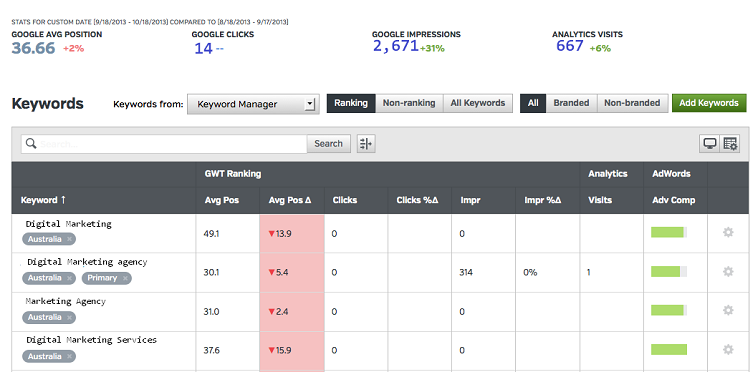
Task: Click the +6% visits change indicator
Action: point(600,48)
